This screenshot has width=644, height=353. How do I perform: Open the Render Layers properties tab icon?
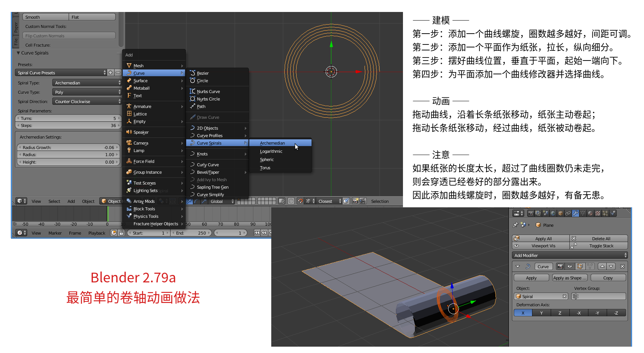click(538, 213)
